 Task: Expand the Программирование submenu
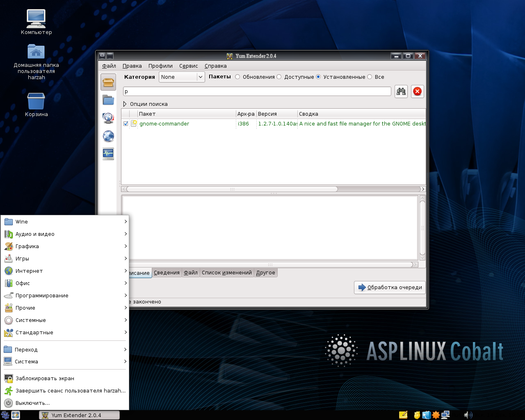tap(65, 295)
